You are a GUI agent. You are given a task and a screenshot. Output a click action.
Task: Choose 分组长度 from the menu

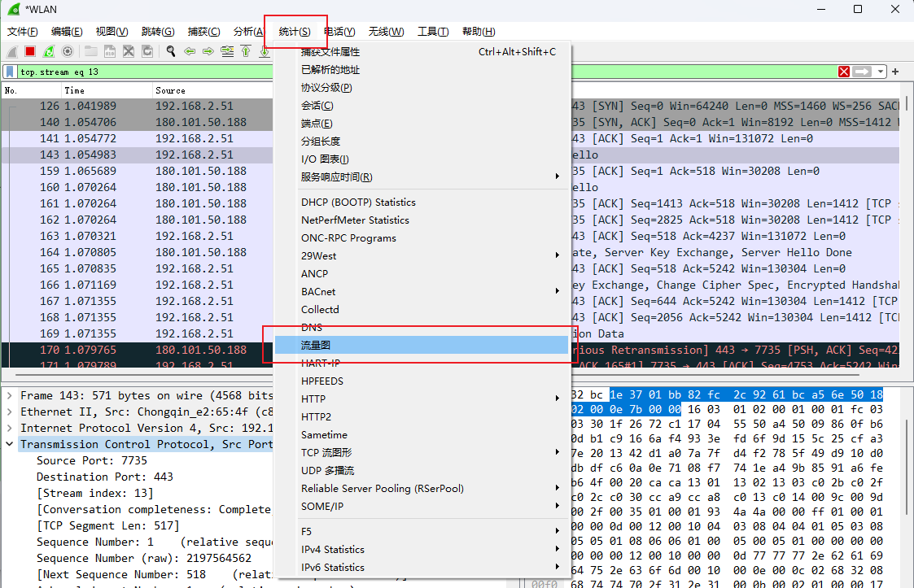coord(422,142)
